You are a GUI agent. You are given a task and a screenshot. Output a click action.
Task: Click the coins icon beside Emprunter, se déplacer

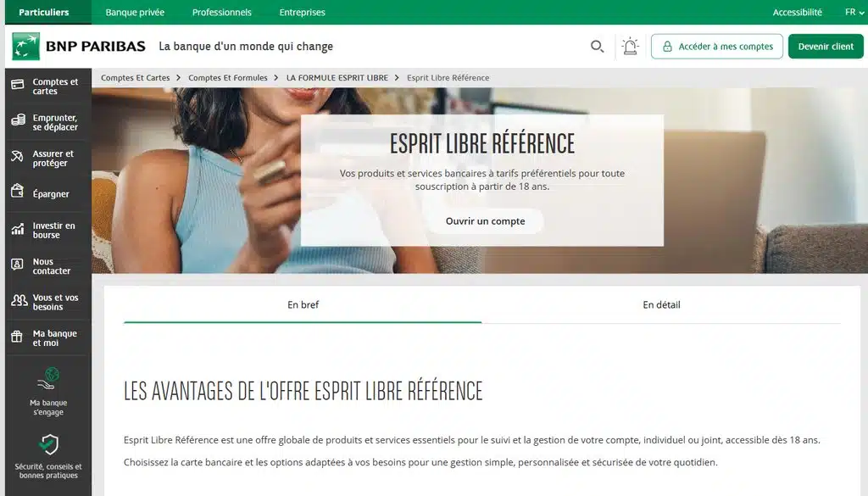[x=18, y=120]
